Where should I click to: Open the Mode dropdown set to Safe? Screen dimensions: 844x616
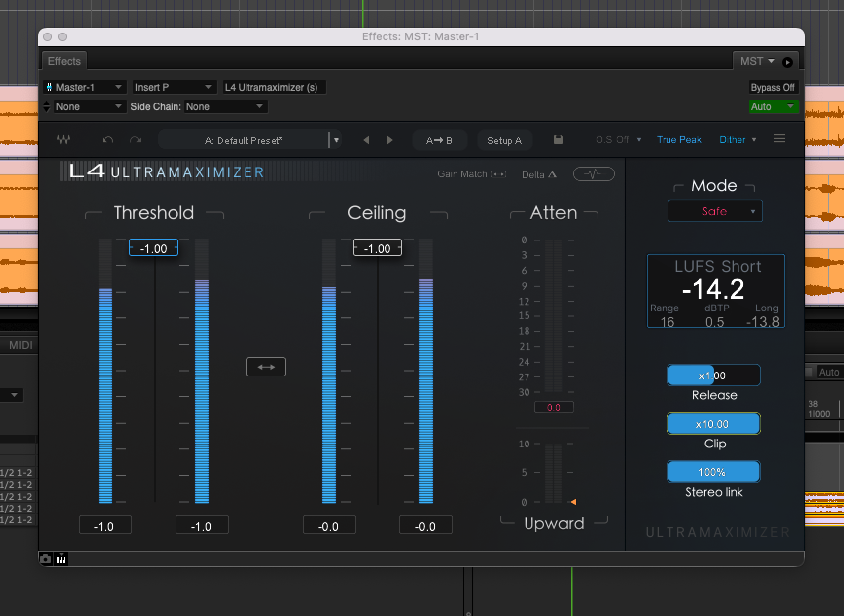715,211
